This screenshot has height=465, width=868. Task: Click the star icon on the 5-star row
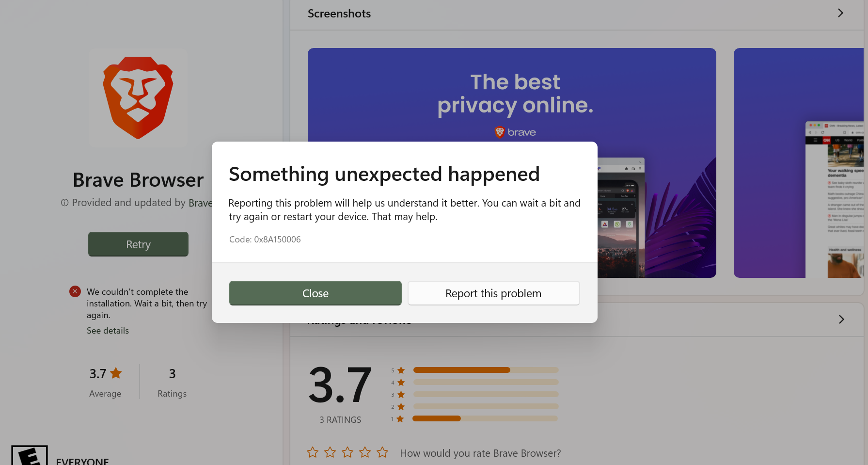tap(400, 370)
